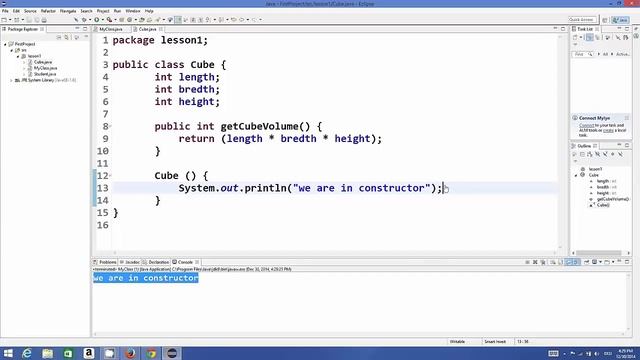Click the Quick Access search field
The height and width of the screenshot is (360, 640).
[x=582, y=20]
